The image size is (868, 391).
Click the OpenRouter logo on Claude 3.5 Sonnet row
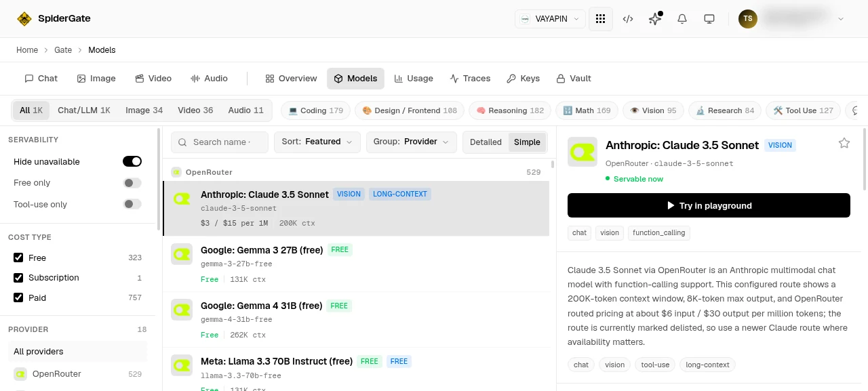point(182,199)
